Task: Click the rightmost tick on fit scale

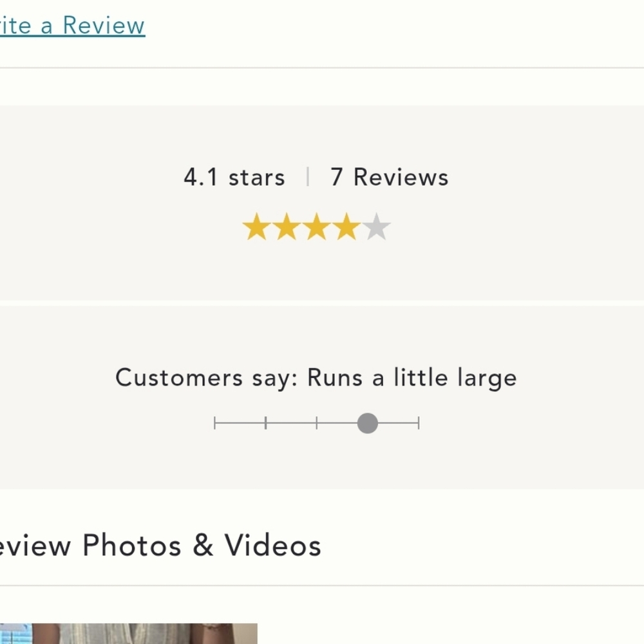Action: point(419,423)
